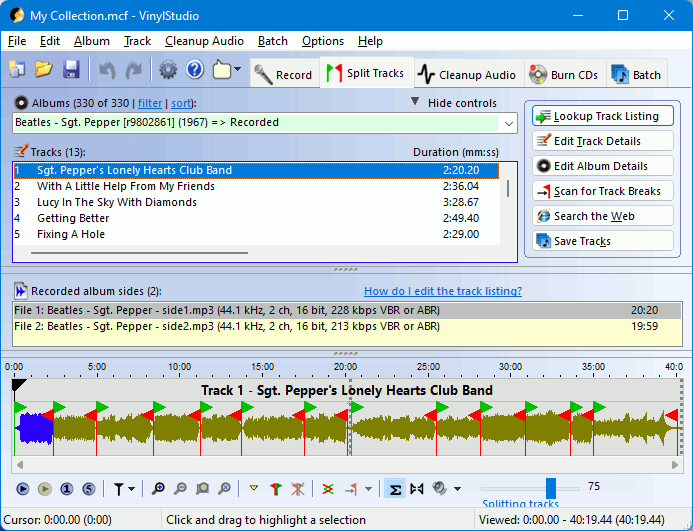
Task: Switch to the Record tab
Action: pyautogui.click(x=285, y=74)
